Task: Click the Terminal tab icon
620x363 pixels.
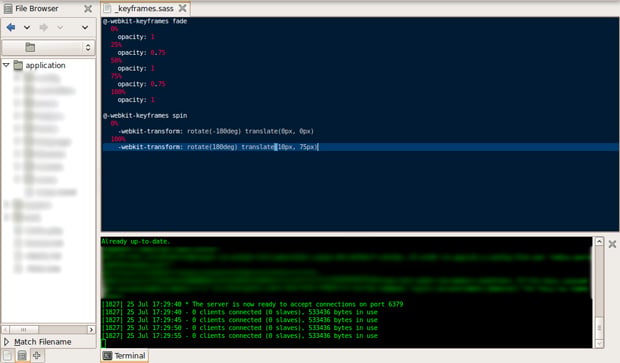Action: [108, 356]
